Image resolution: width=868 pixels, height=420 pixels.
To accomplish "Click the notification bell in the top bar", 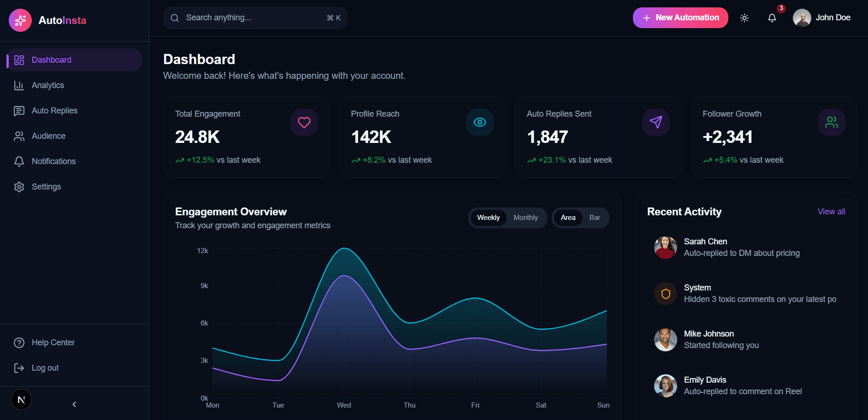I will click(x=772, y=18).
